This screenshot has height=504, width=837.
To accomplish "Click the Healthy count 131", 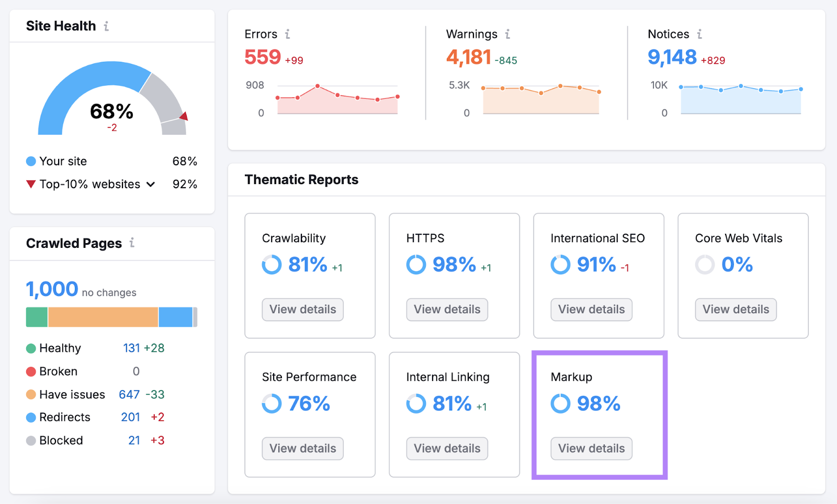I will 131,348.
